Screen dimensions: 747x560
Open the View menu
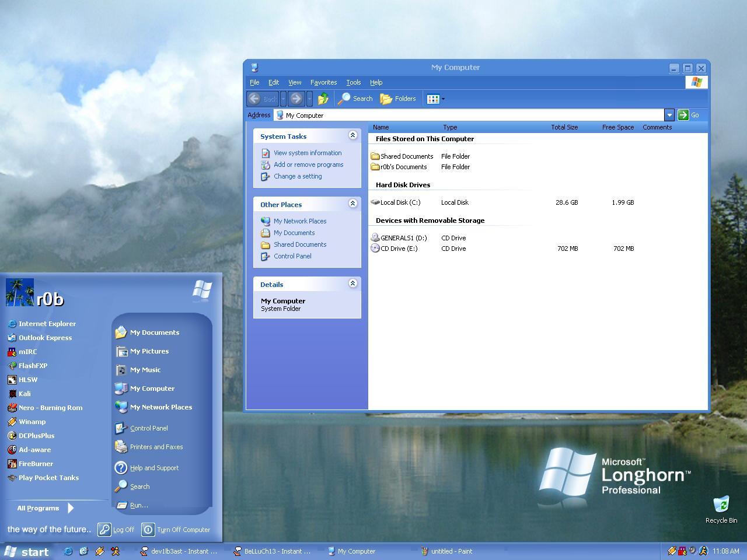pos(295,82)
